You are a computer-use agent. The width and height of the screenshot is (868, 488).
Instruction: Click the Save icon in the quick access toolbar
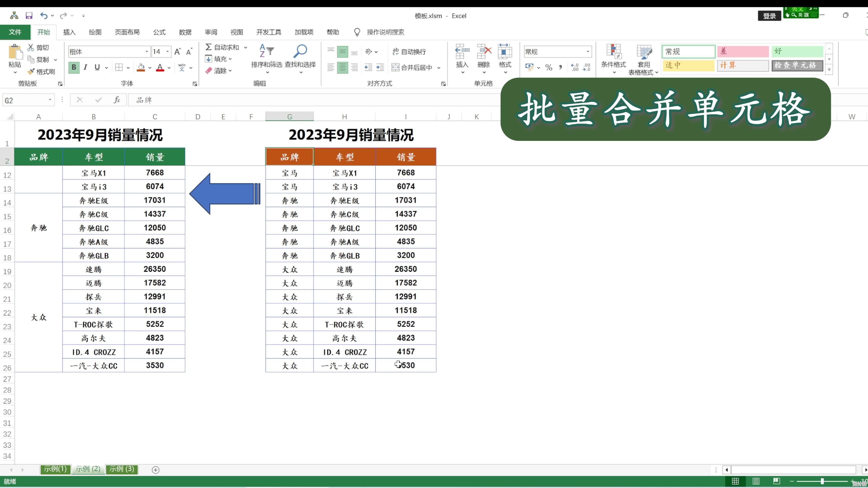point(29,16)
